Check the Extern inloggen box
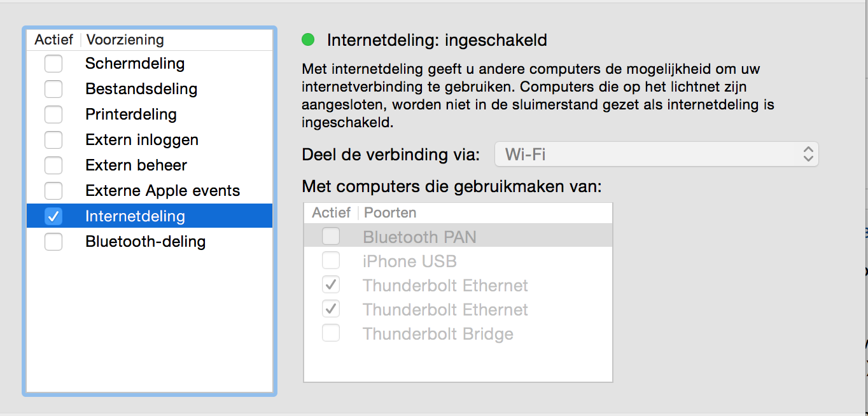Image resolution: width=868 pixels, height=416 pixels. 53,140
